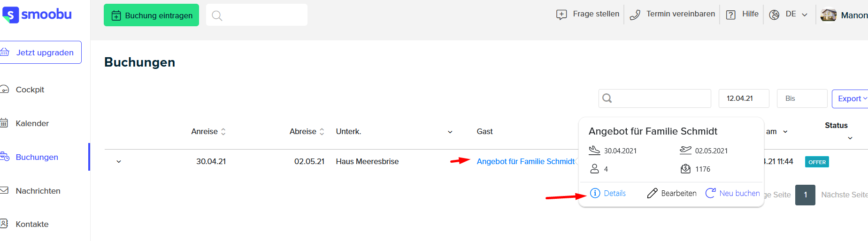Screen dimensions: 868x241
Task: Click the Bearbeiten pencil icon
Action: (x=652, y=193)
